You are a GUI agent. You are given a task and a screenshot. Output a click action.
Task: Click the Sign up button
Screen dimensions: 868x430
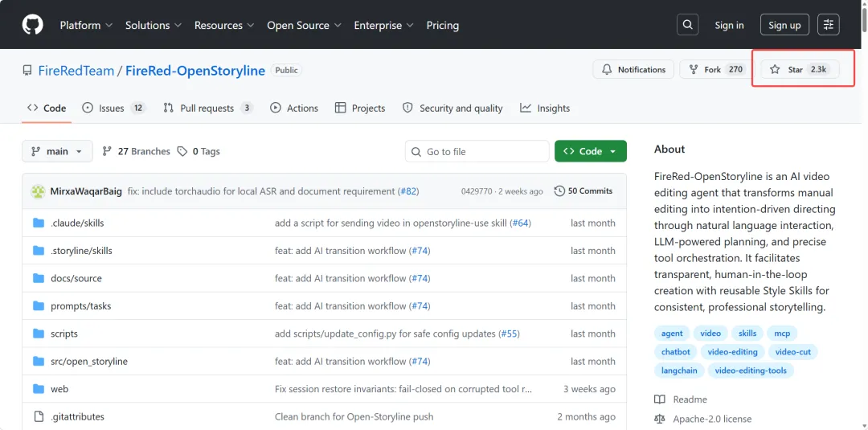pyautogui.click(x=784, y=25)
